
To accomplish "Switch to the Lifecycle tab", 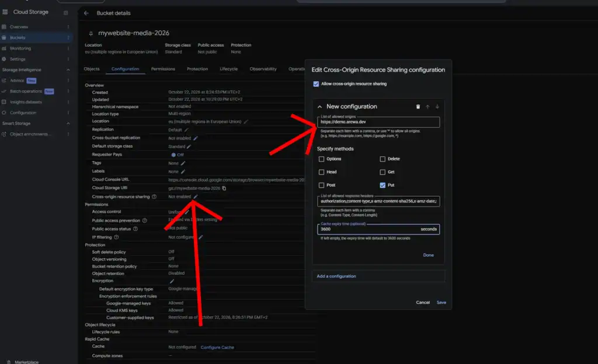I will pyautogui.click(x=228, y=69).
